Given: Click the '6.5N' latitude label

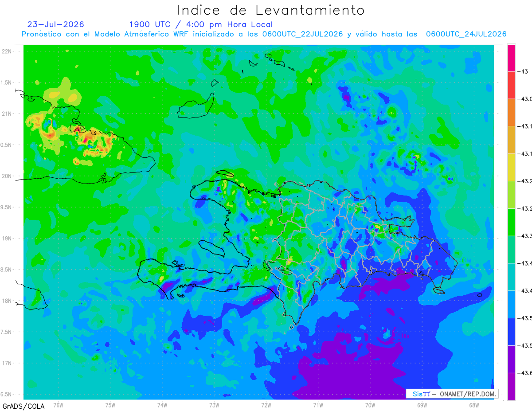Looking at the screenshot, I should tap(7, 394).
